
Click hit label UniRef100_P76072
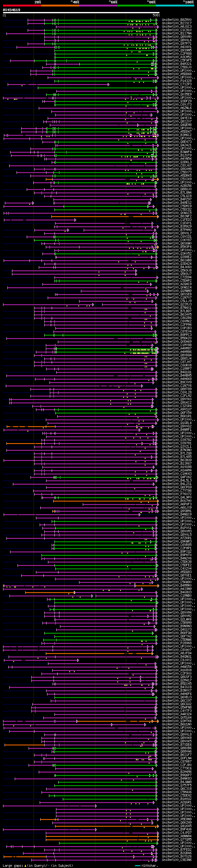176,494
